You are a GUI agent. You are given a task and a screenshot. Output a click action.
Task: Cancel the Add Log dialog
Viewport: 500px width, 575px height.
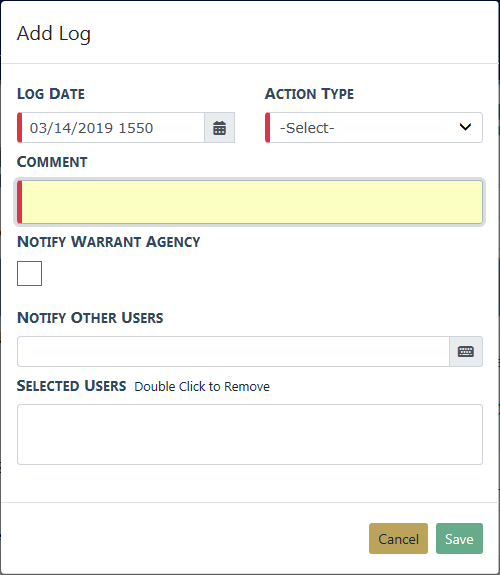[x=398, y=538]
